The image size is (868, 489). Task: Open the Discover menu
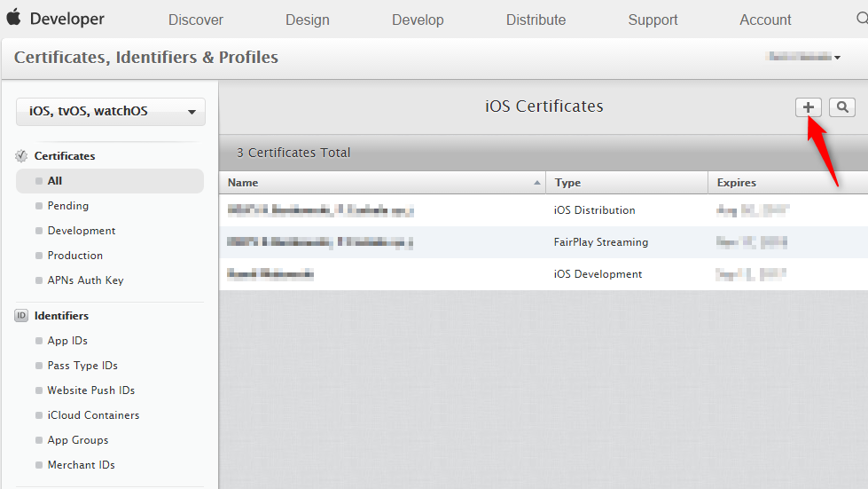pyautogui.click(x=195, y=20)
